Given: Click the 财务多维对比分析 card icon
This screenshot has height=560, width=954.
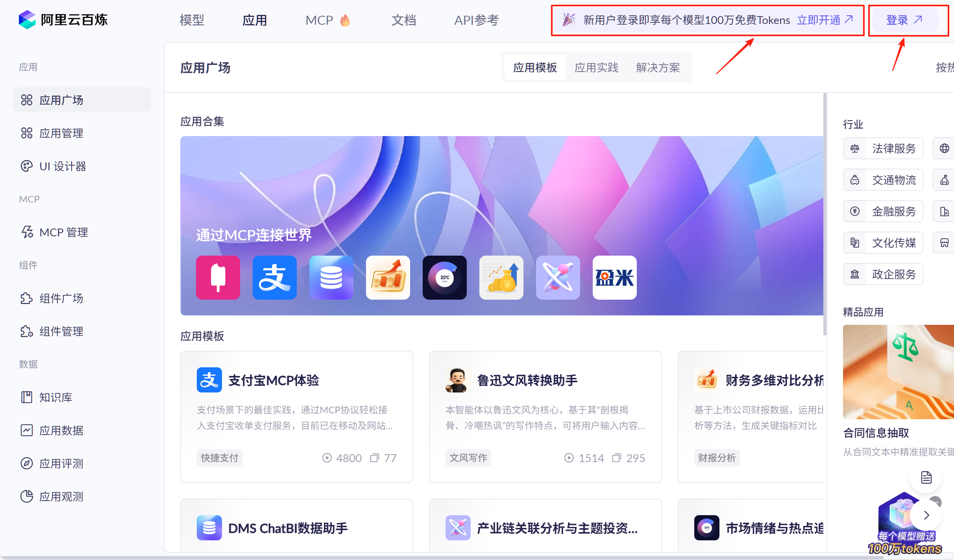Looking at the screenshot, I should [x=707, y=380].
